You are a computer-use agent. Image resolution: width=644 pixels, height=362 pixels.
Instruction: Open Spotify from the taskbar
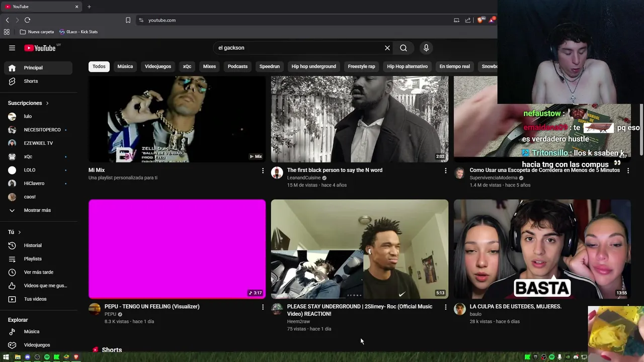pyautogui.click(x=47, y=357)
